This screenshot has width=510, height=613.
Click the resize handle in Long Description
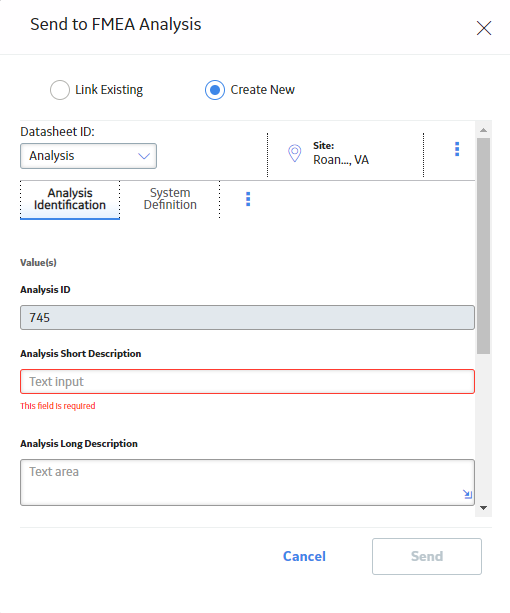tap(467, 494)
